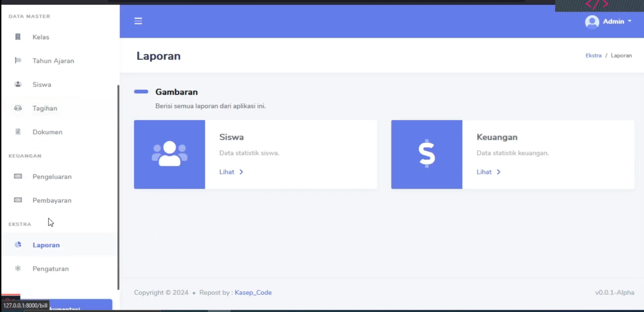Open the Pengeluaran menu item
The image size is (644, 312).
tap(60, 176)
